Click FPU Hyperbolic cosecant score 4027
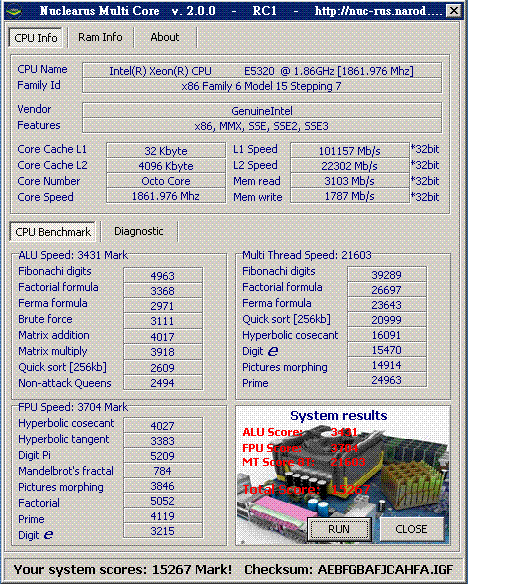Screen dimensions: 512x584 163,425
